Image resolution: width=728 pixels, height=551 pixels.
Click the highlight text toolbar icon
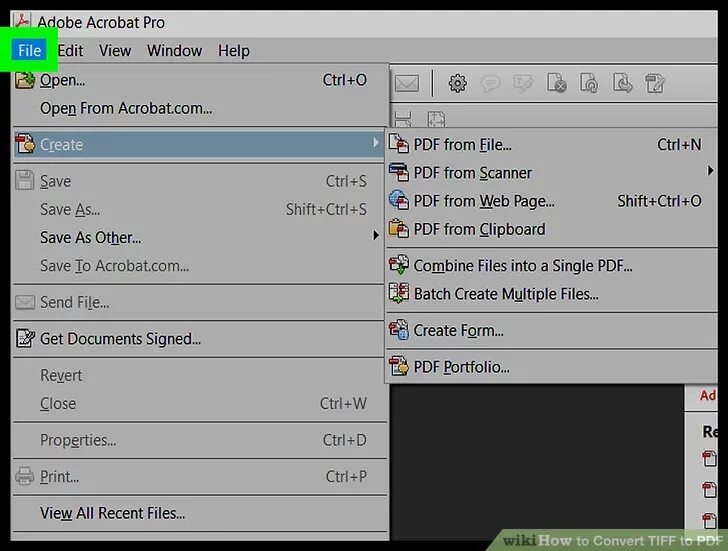click(x=523, y=84)
